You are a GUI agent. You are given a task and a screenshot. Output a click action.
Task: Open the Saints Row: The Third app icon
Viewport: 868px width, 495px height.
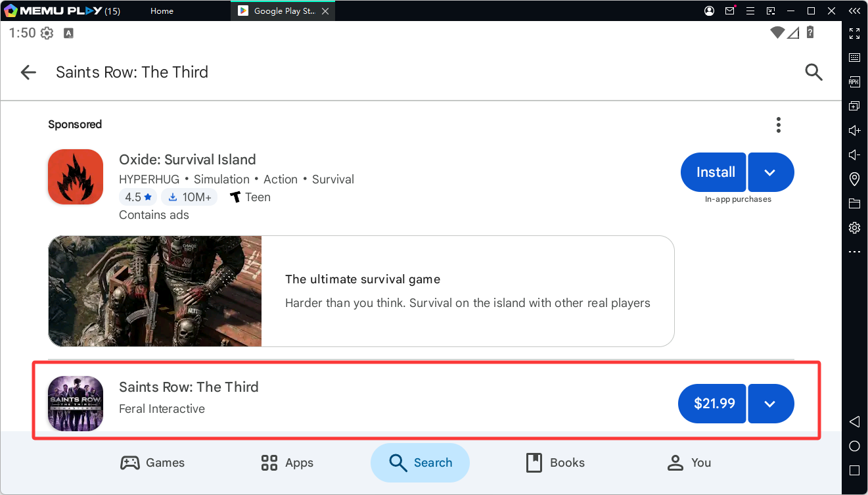coord(76,404)
